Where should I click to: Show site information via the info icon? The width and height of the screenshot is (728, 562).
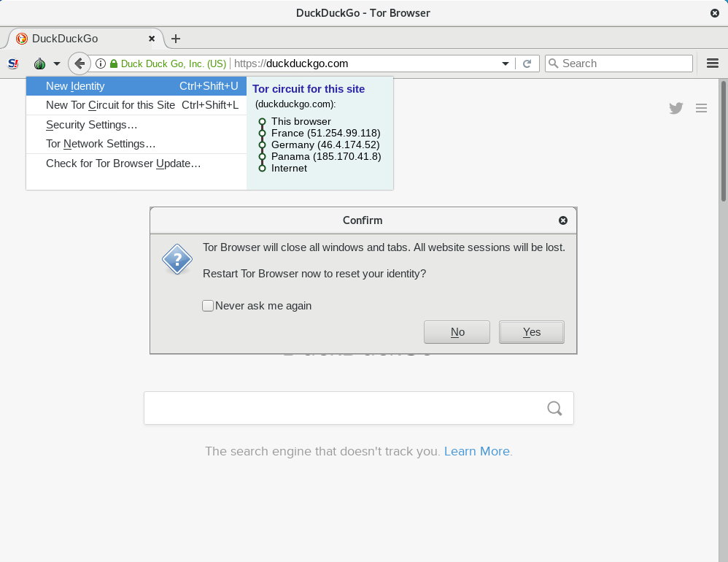(100, 63)
